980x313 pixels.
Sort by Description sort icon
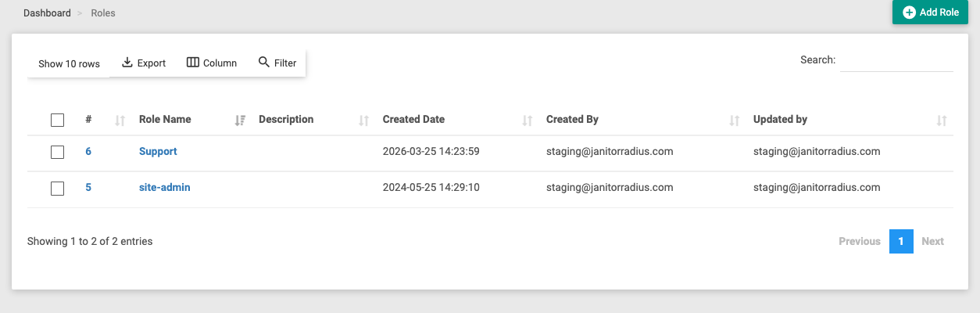(363, 121)
